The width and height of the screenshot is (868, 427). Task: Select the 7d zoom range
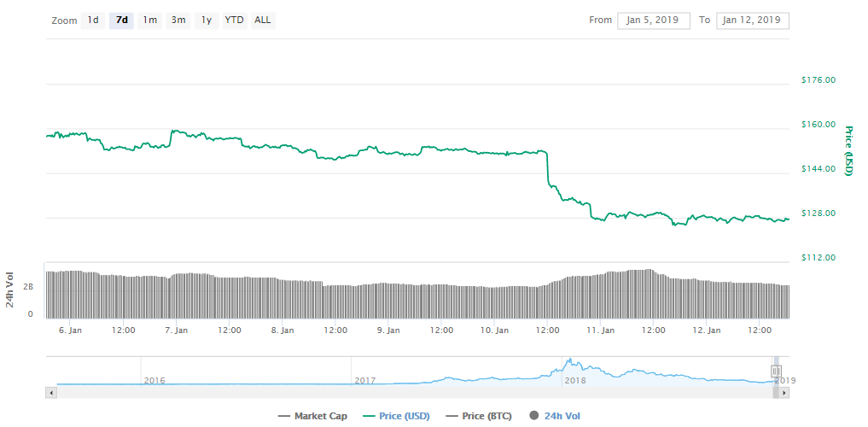pyautogui.click(x=122, y=20)
